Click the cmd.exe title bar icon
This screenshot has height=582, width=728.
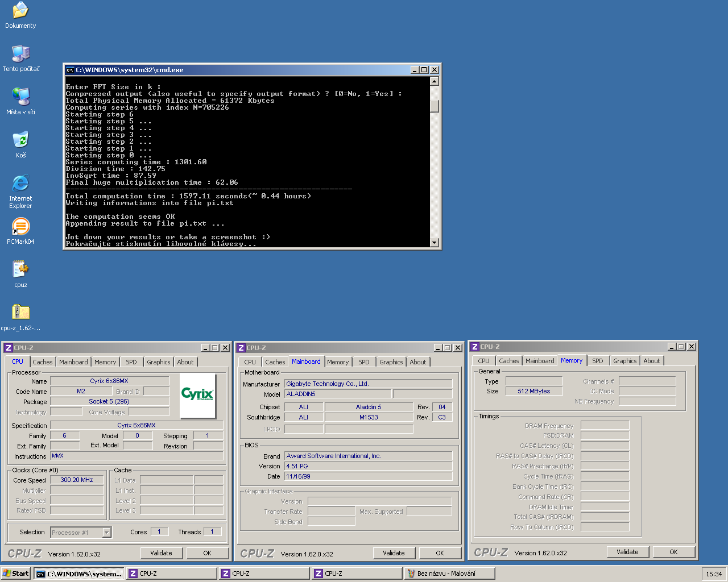coord(70,70)
